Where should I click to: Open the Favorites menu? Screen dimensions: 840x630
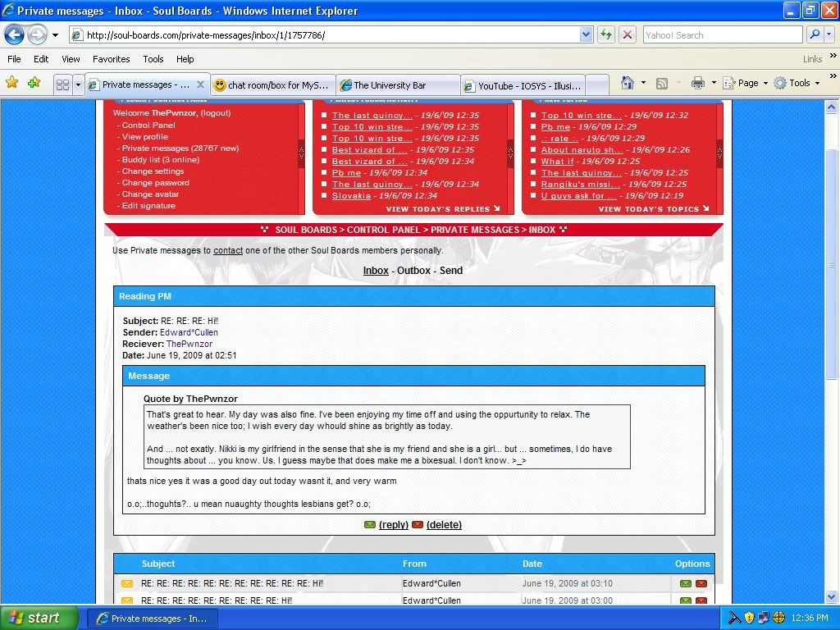[x=111, y=59]
